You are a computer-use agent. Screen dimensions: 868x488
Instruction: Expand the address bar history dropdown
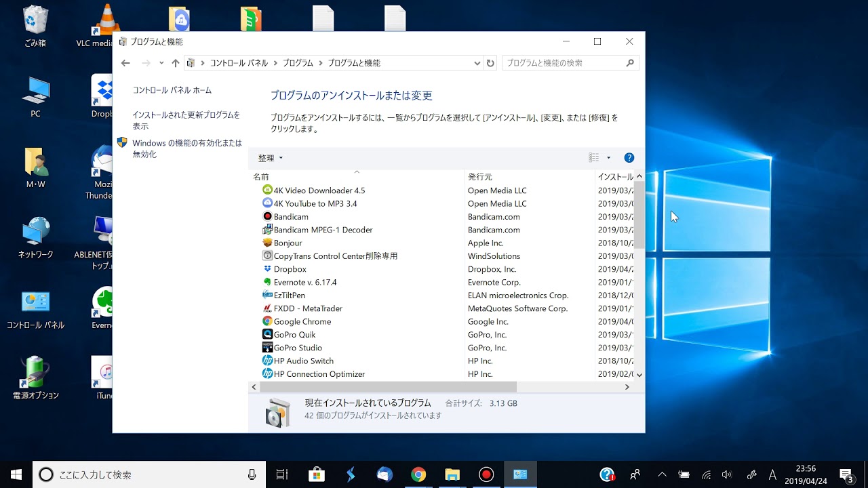pos(477,63)
